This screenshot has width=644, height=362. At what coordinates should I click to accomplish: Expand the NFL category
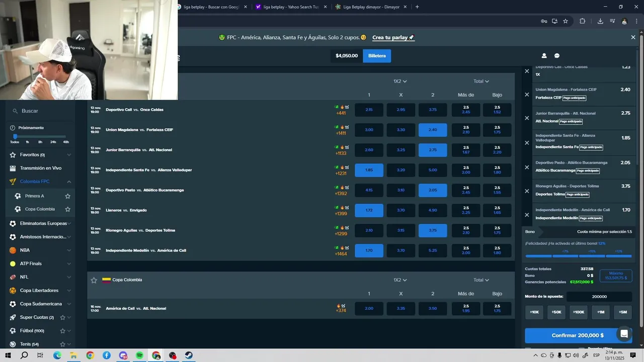coord(69,277)
